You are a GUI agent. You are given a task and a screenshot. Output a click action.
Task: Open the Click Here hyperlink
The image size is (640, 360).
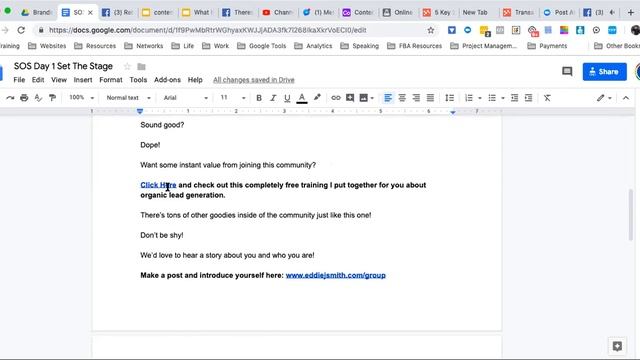point(158,185)
